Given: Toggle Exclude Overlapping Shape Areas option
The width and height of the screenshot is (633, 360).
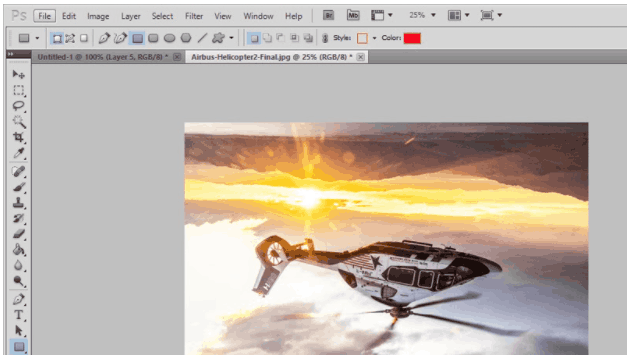Looking at the screenshot, I should 308,38.
